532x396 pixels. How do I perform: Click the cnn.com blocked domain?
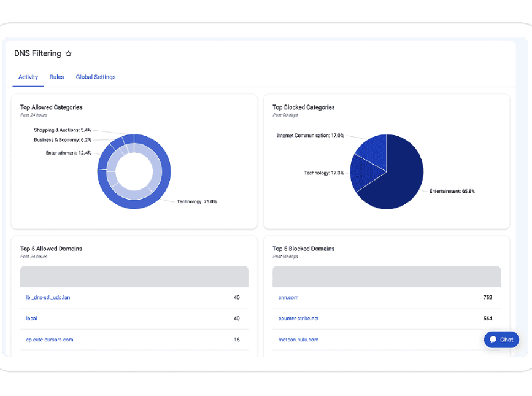click(288, 298)
